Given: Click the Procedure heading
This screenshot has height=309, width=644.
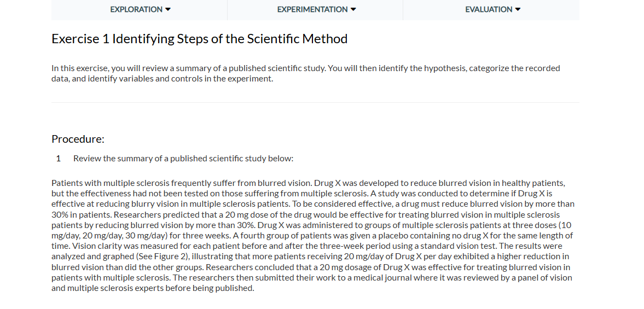Looking at the screenshot, I should pyautogui.click(x=78, y=139).
